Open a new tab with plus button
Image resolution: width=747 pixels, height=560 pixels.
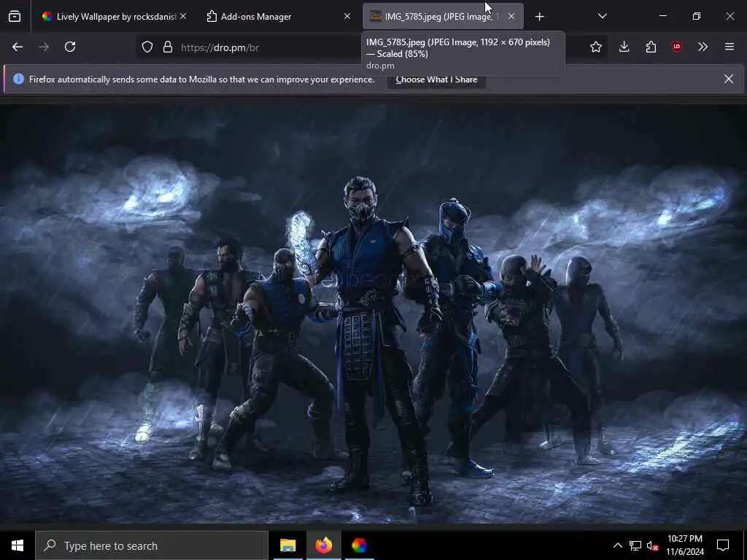[539, 17]
